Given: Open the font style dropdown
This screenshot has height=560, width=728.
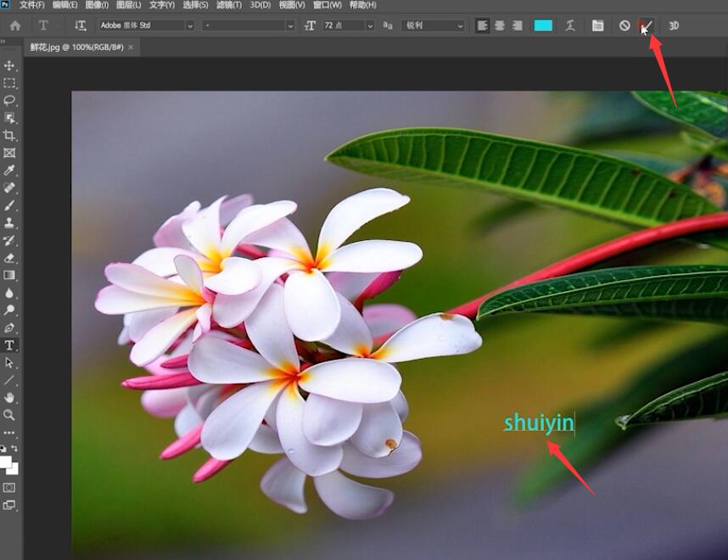Looking at the screenshot, I should tap(249, 25).
